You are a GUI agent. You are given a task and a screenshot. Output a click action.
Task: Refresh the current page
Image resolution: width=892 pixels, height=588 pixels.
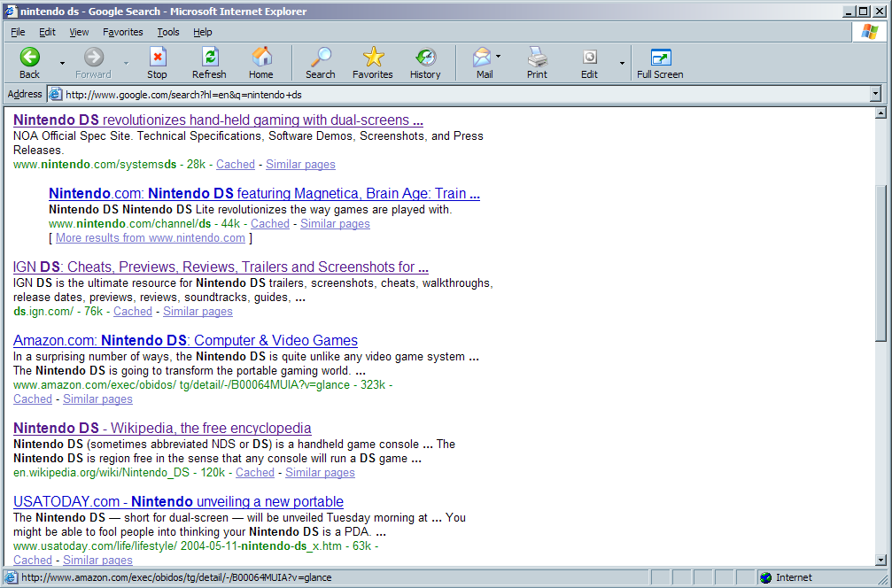(x=209, y=58)
